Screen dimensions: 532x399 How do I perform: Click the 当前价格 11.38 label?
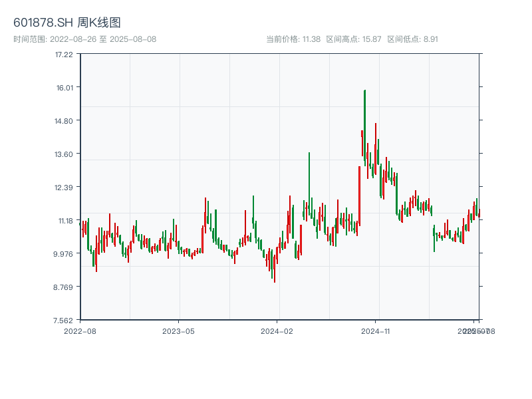[x=293, y=39]
